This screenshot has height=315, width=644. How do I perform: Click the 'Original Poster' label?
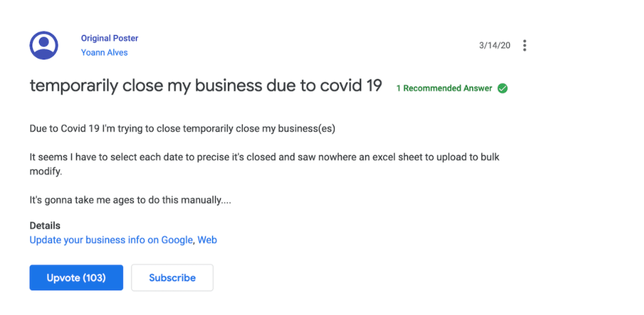pyautogui.click(x=109, y=38)
